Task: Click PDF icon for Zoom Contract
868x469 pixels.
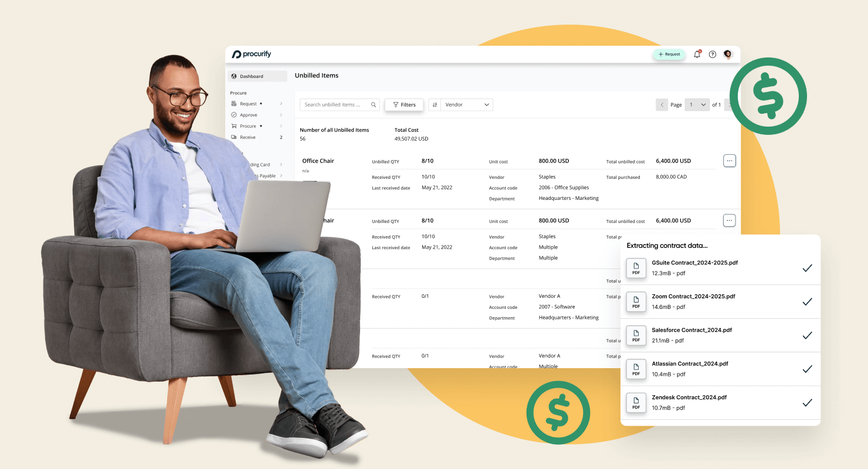Action: tap(636, 301)
